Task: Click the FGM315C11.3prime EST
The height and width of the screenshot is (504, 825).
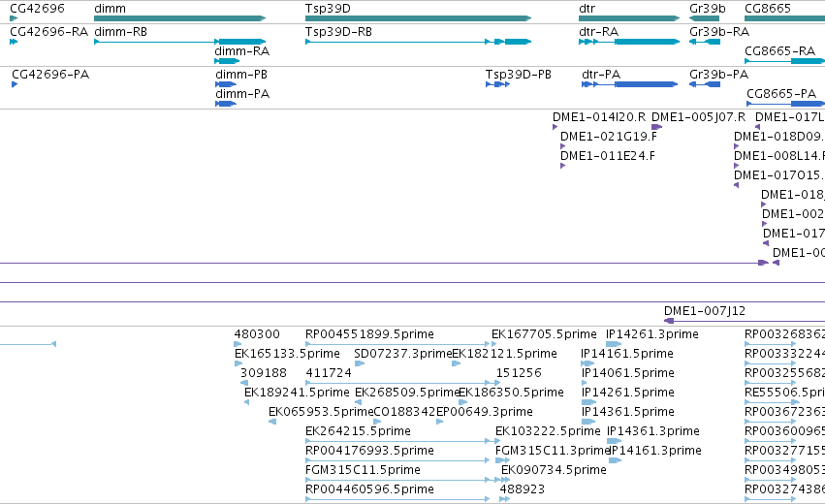Action: pyautogui.click(x=502, y=460)
